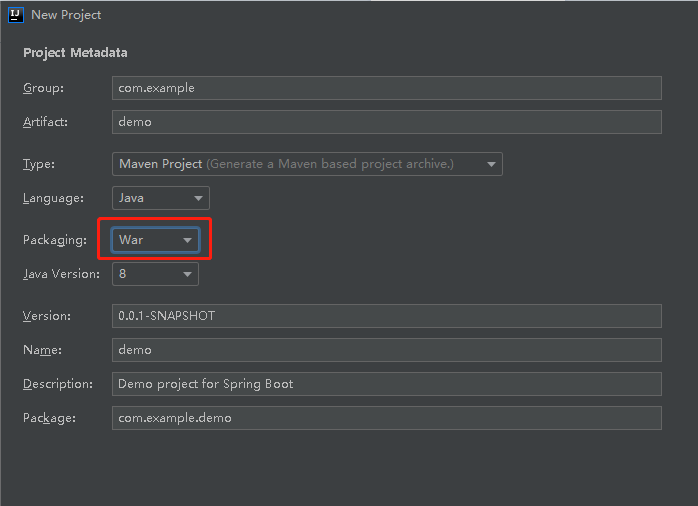This screenshot has width=698, height=506.
Task: Open the Packaging dropdown showing War
Action: point(155,240)
